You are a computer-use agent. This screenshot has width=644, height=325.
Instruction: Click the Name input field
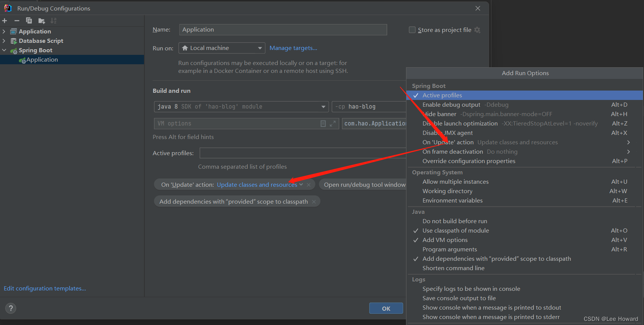pyautogui.click(x=283, y=30)
